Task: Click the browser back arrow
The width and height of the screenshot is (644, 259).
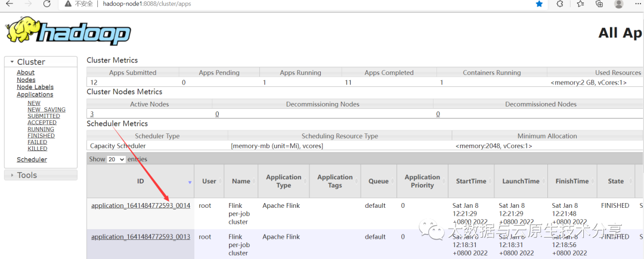Action: click(9, 4)
